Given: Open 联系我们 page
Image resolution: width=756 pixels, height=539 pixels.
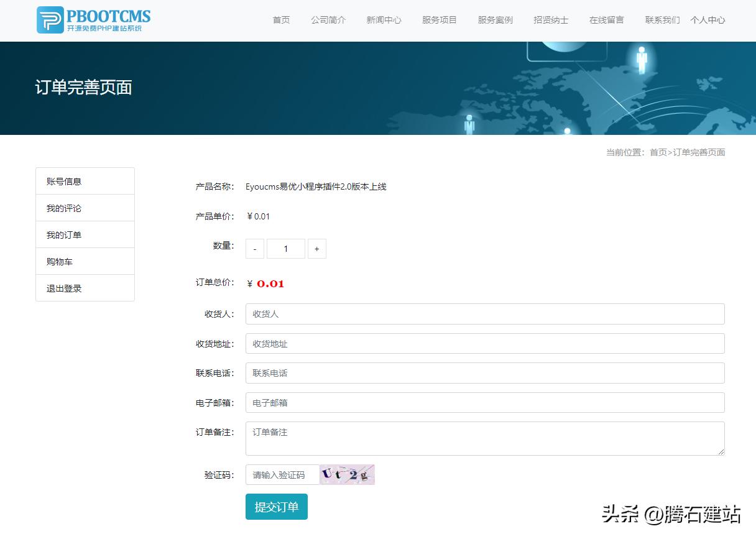Looking at the screenshot, I should tap(662, 20).
